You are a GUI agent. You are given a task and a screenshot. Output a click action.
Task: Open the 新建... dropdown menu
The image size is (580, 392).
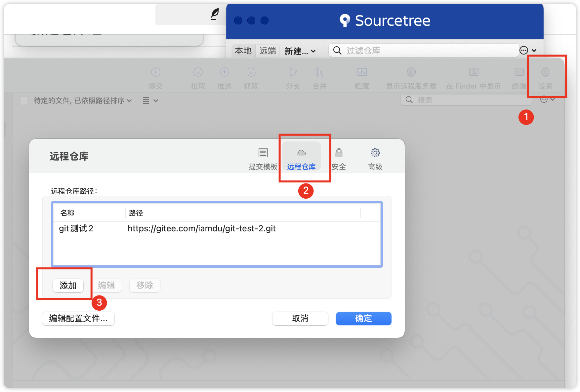(300, 51)
